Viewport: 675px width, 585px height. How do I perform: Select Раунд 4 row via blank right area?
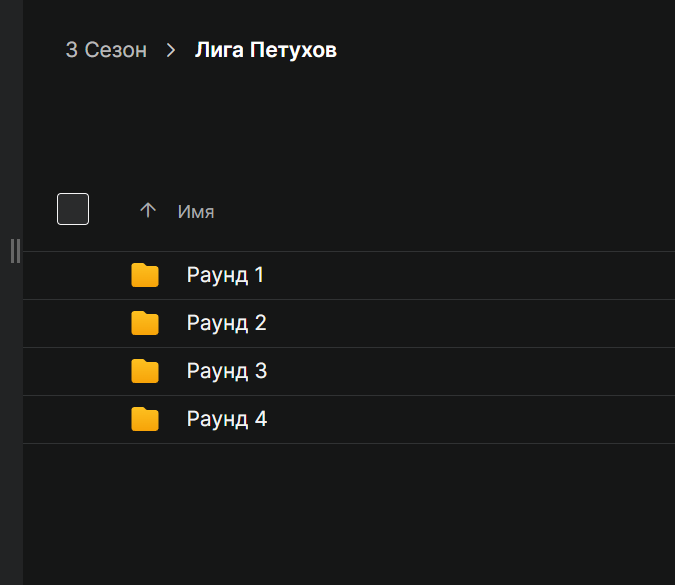[x=500, y=419]
